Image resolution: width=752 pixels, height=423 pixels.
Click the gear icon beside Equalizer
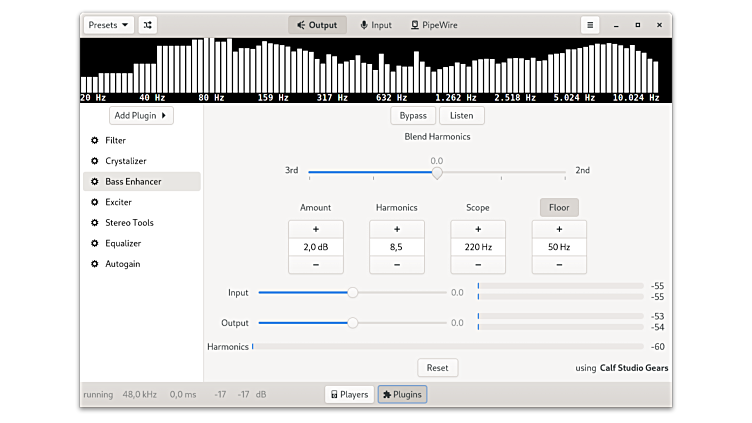pos(95,243)
